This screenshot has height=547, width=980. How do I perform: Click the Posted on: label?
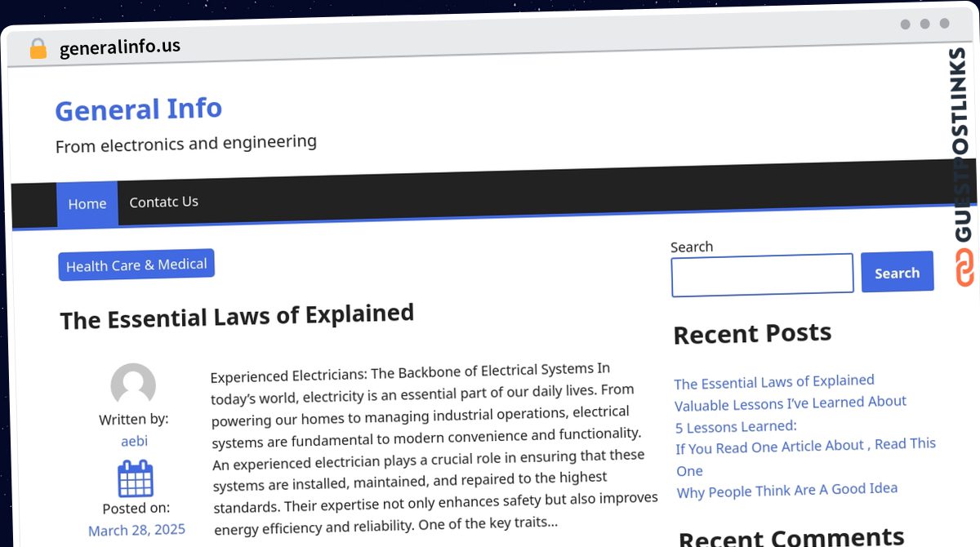tap(136, 508)
